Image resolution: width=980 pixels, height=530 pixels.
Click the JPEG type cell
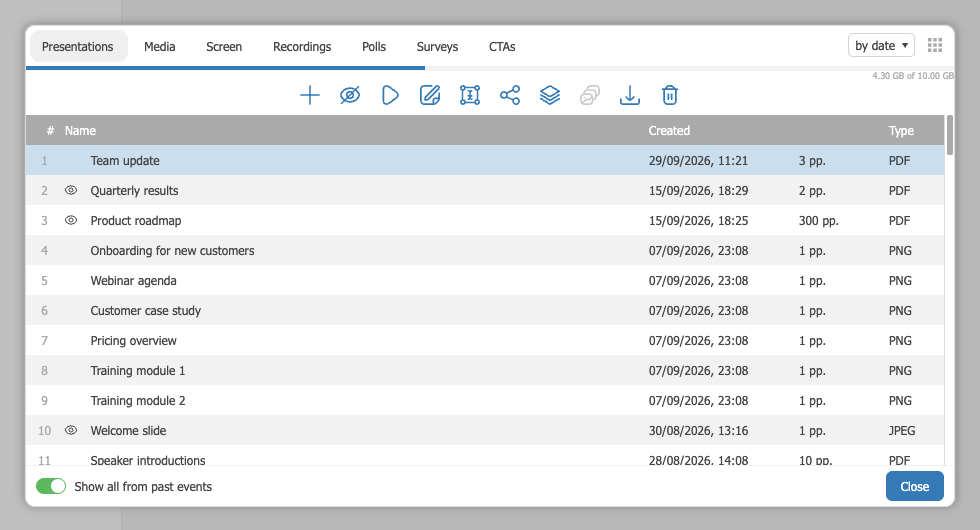902,431
